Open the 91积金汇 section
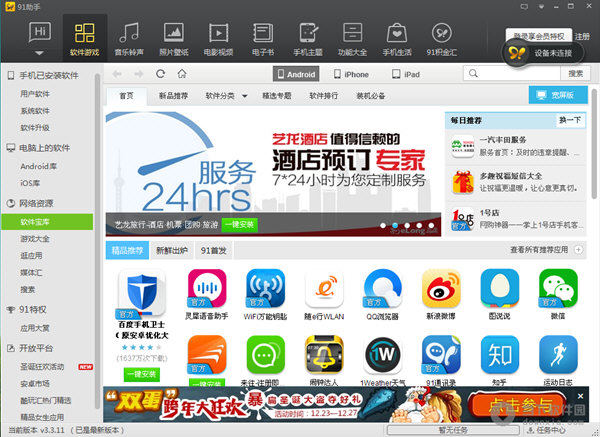This screenshot has width=600, height=437. [442, 39]
